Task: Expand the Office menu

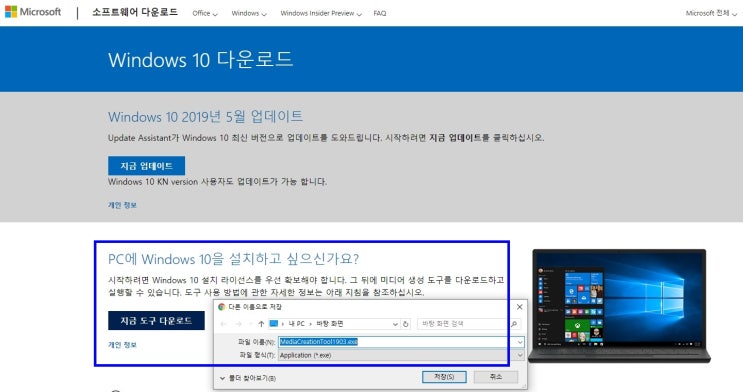Action: pos(205,13)
